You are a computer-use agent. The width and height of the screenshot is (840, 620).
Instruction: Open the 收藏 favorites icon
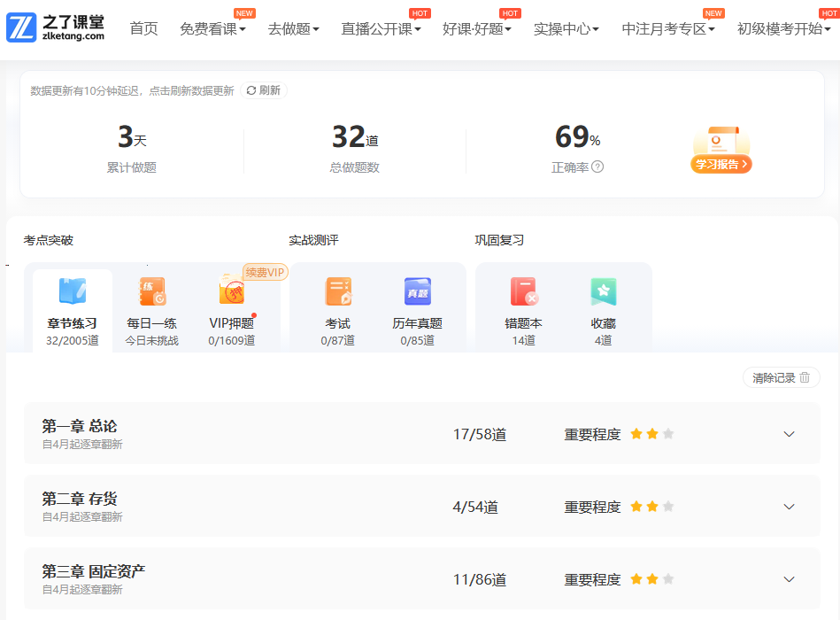(603, 292)
